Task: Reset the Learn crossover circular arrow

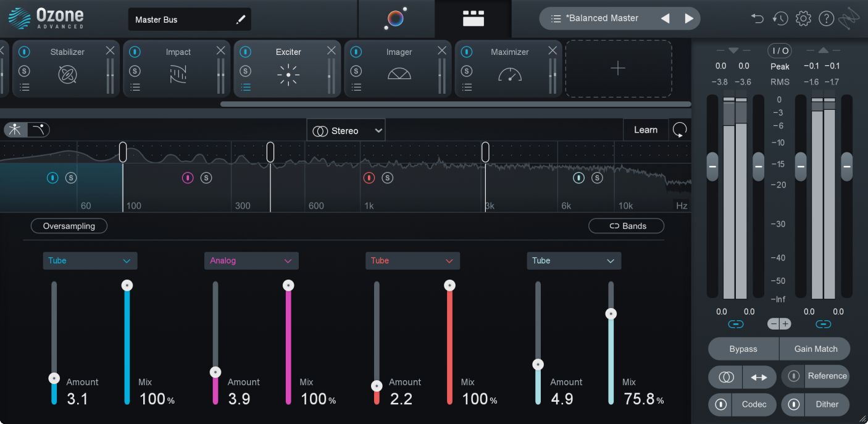Action: (680, 130)
